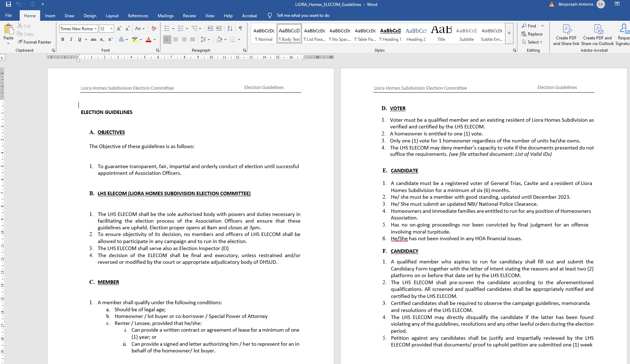630x364 pixels.
Task: Cut the selection with the scissors button
Action: (24, 26)
